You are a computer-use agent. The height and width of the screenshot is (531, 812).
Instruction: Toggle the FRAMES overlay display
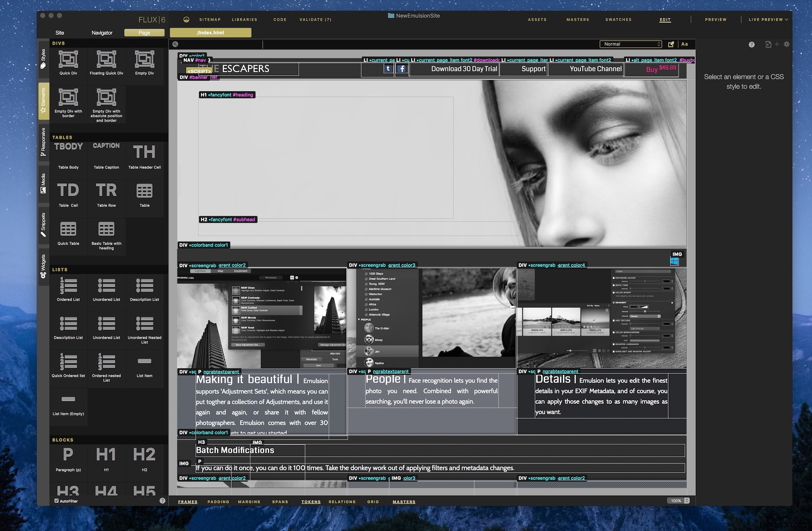click(188, 502)
